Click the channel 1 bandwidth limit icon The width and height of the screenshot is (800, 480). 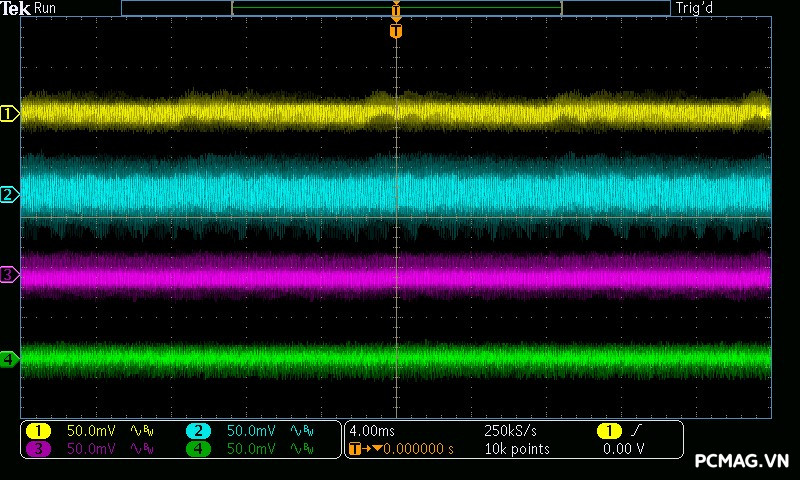[x=142, y=430]
